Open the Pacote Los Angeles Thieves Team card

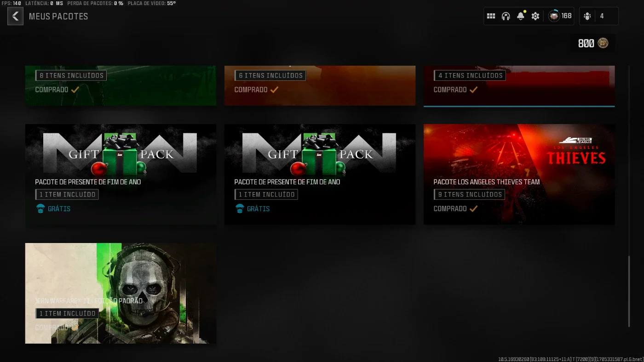(519, 174)
